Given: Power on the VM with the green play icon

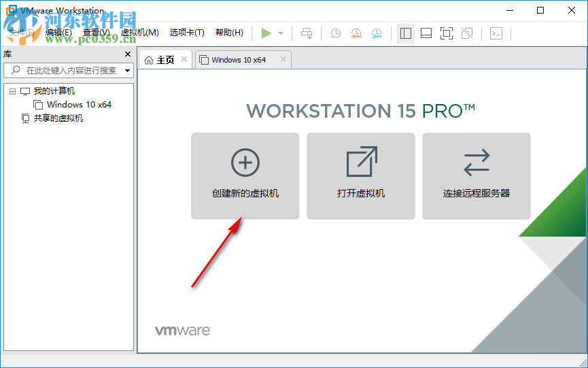Looking at the screenshot, I should (x=266, y=33).
